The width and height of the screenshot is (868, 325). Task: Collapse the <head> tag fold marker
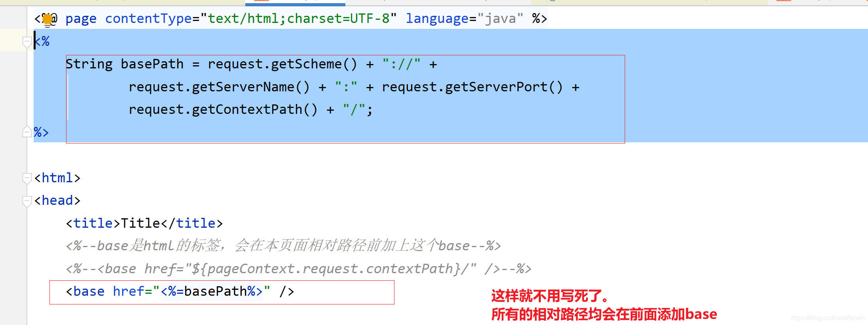tap(27, 201)
